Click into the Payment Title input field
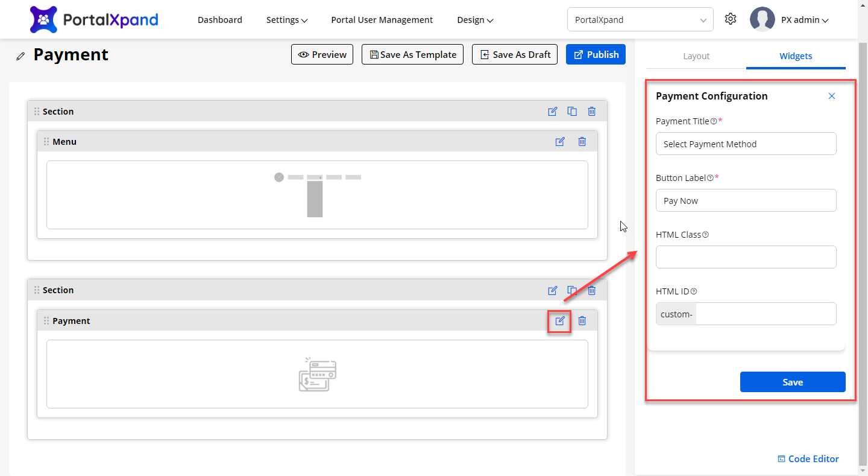Image resolution: width=868 pixels, height=476 pixels. coord(746,144)
